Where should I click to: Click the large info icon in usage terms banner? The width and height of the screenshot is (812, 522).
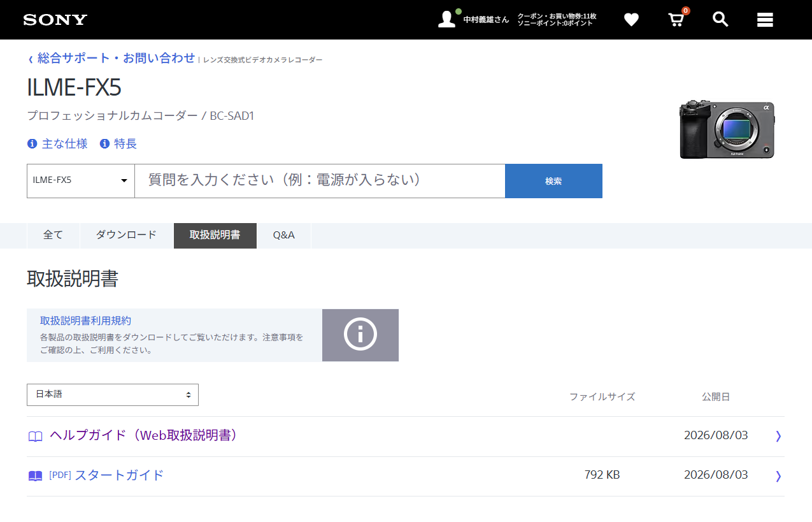[360, 335]
